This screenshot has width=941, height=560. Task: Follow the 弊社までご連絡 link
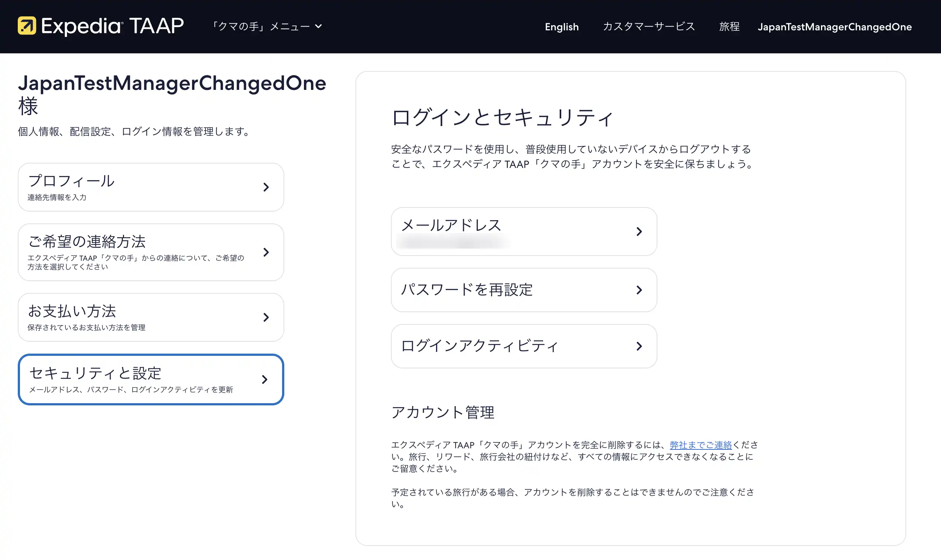click(x=700, y=445)
